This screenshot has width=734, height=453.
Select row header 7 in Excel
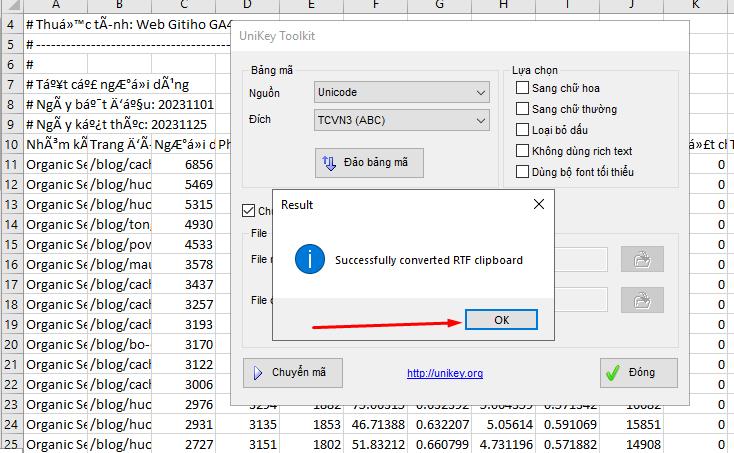pyautogui.click(x=11, y=85)
